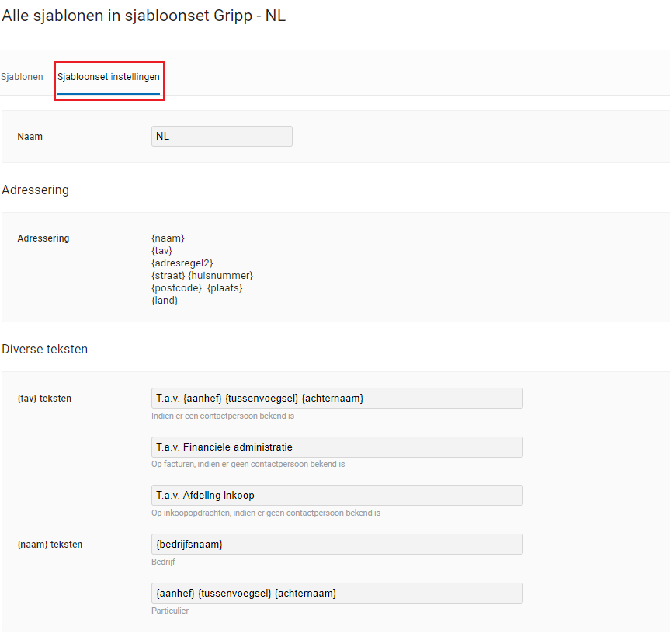The width and height of the screenshot is (670, 644).
Task: Open the Sjabloonset instellingen tab
Action: (x=109, y=77)
